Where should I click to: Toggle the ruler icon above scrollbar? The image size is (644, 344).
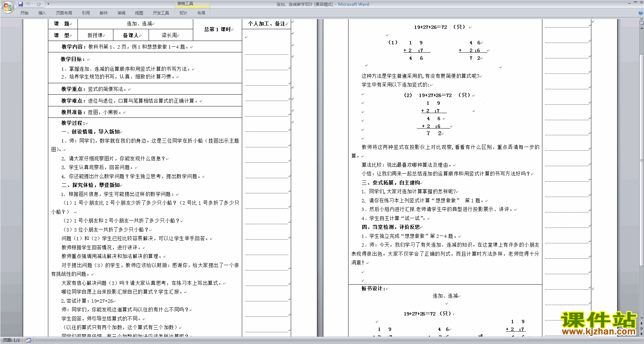point(642,23)
